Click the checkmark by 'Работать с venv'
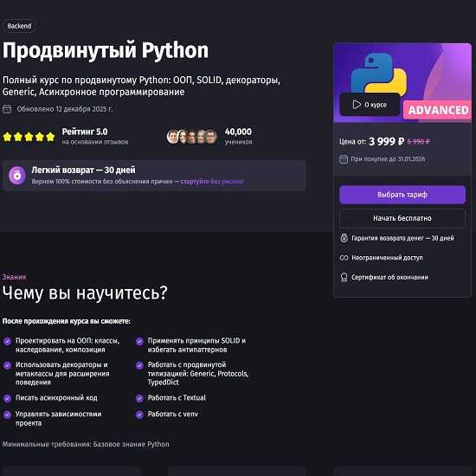This screenshot has height=476, width=476. pyautogui.click(x=139, y=415)
